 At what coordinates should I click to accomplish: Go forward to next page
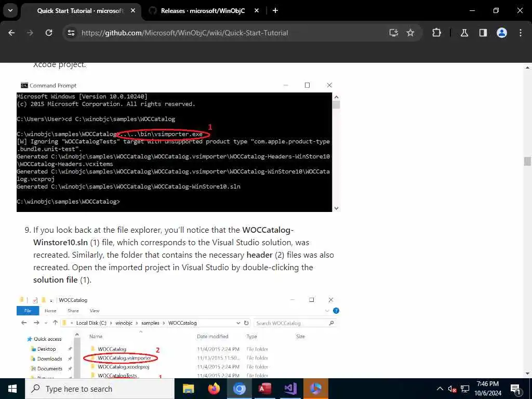[x=30, y=33]
